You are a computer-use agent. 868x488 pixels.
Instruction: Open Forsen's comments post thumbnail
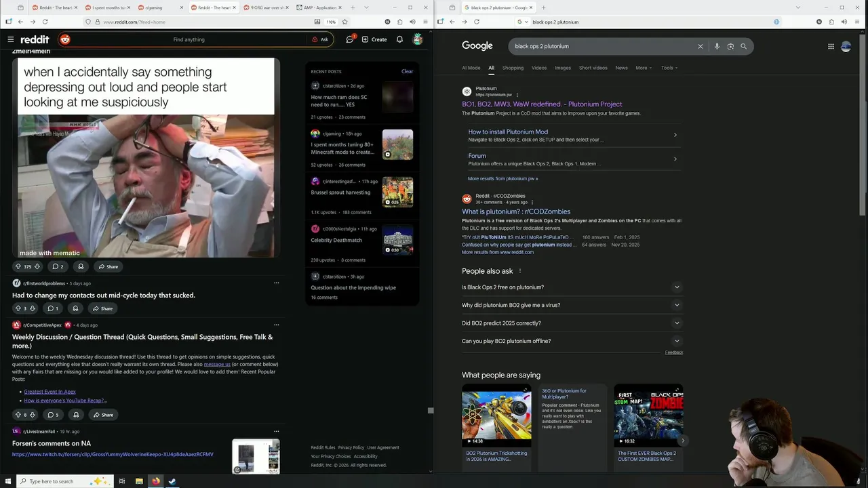[256, 456]
